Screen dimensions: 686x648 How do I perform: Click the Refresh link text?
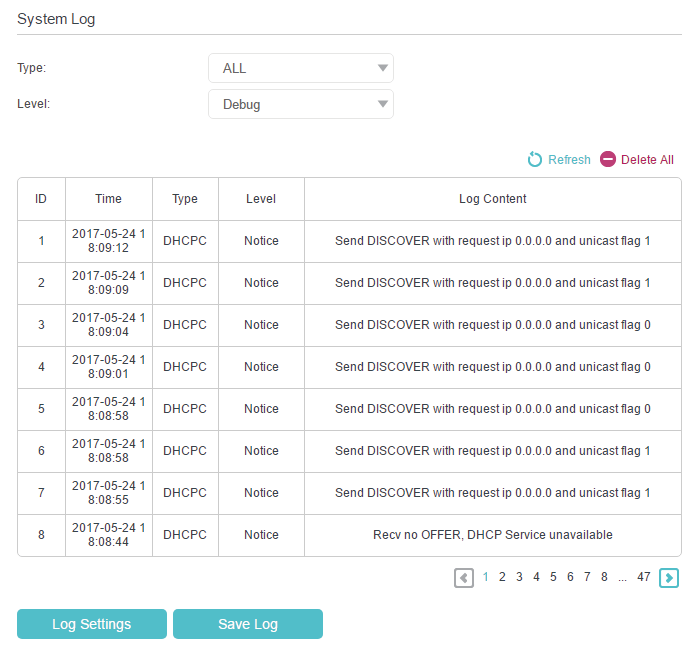[569, 160]
